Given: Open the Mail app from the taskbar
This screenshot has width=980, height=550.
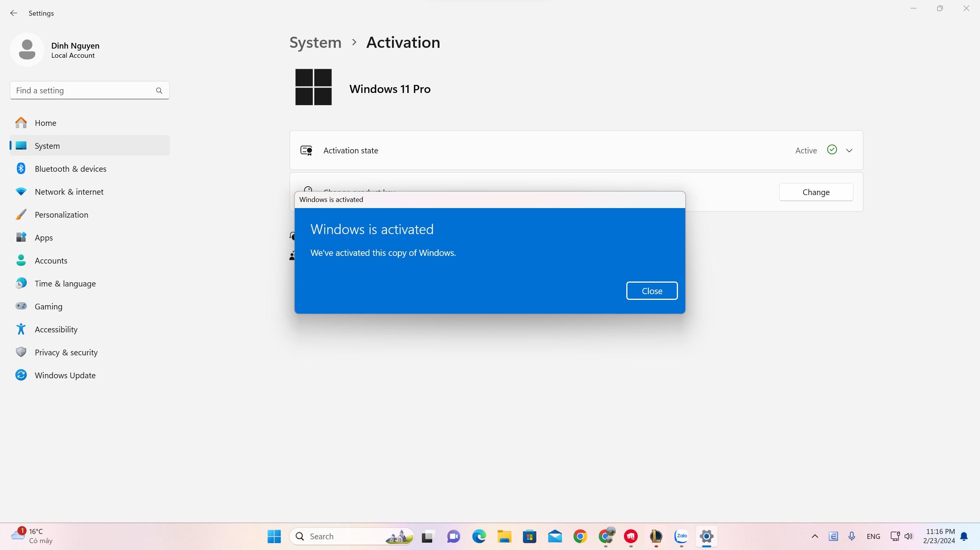Looking at the screenshot, I should (555, 536).
